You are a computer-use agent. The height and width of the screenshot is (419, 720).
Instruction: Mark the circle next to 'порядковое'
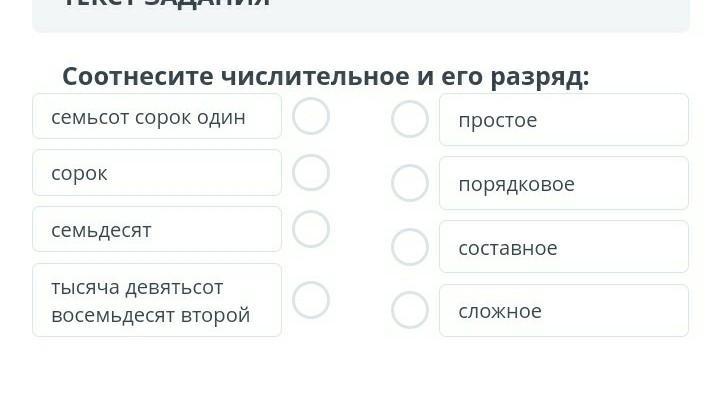[x=409, y=183]
